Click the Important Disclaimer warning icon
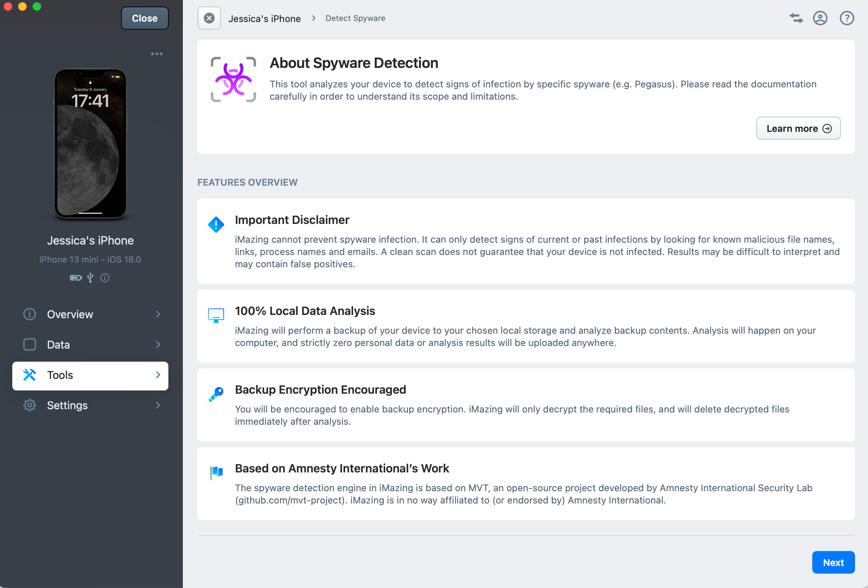Viewport: 868px width, 588px height. pyautogui.click(x=216, y=225)
